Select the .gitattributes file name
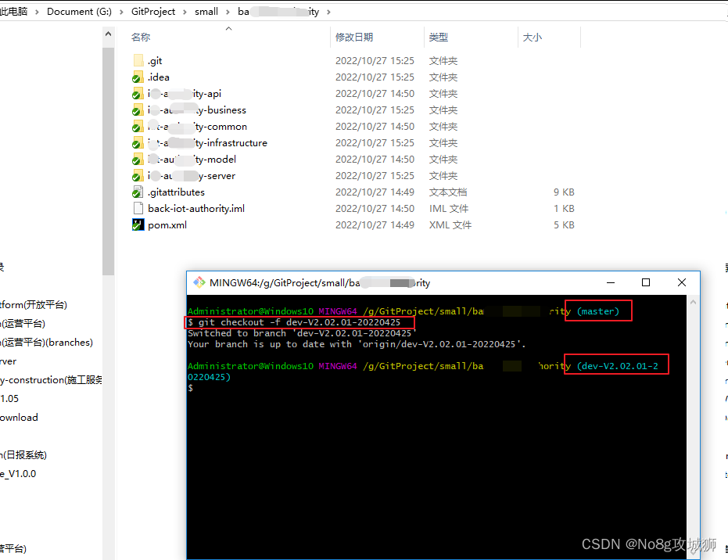The image size is (728, 560). coord(176,192)
